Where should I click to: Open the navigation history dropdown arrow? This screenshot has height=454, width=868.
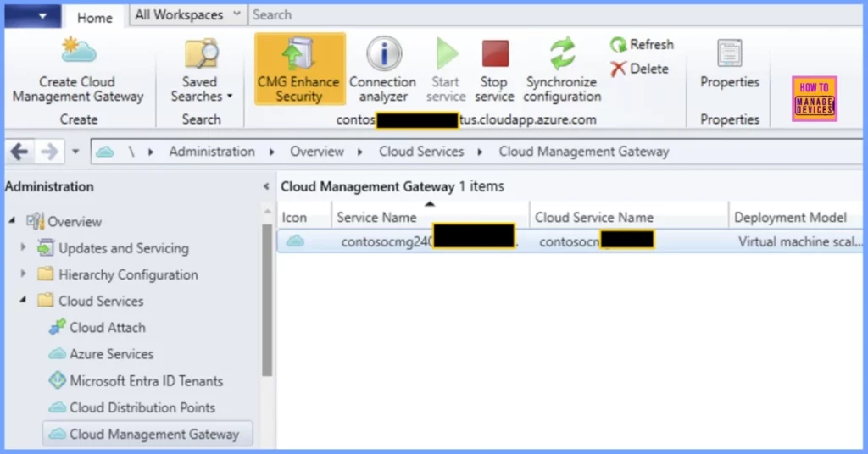point(75,152)
